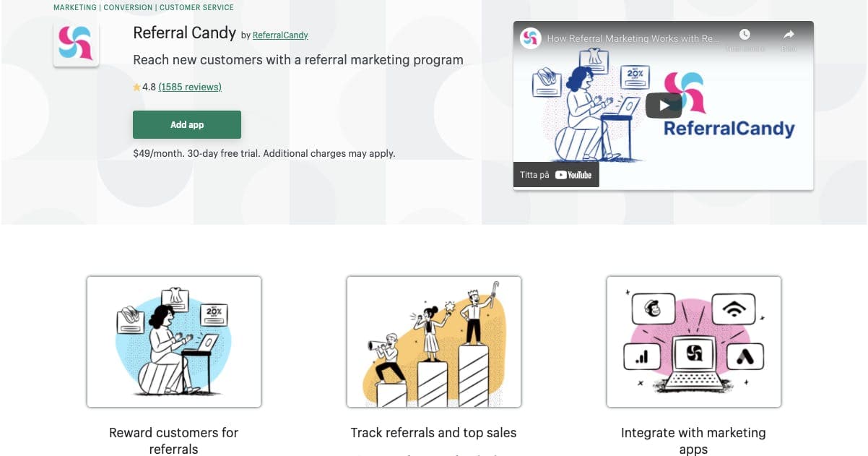Click the ReferralCandy channel avatar in the video
The height and width of the screenshot is (456, 868).
point(531,38)
